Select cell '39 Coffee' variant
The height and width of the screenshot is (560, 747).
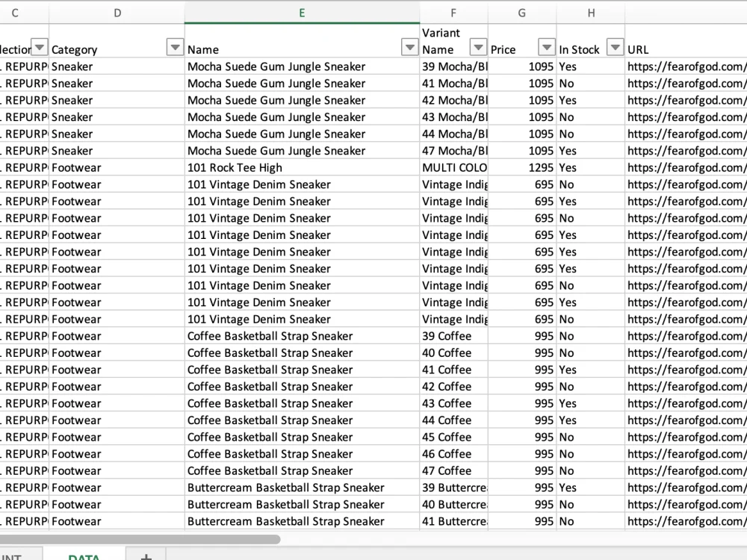point(454,336)
